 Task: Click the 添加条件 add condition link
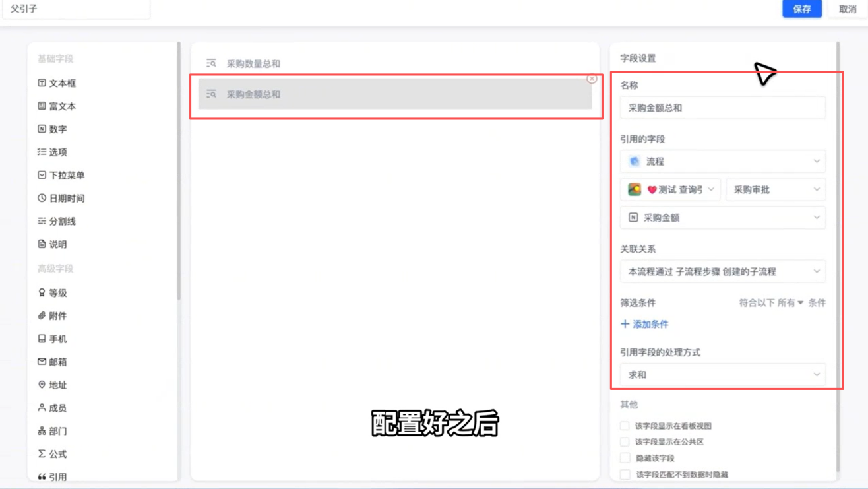click(x=644, y=324)
